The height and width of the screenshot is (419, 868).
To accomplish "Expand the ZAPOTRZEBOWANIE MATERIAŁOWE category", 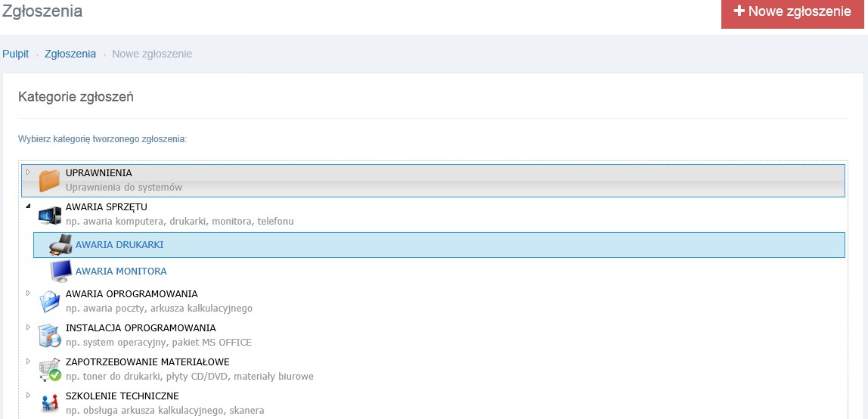I will pos(28,362).
